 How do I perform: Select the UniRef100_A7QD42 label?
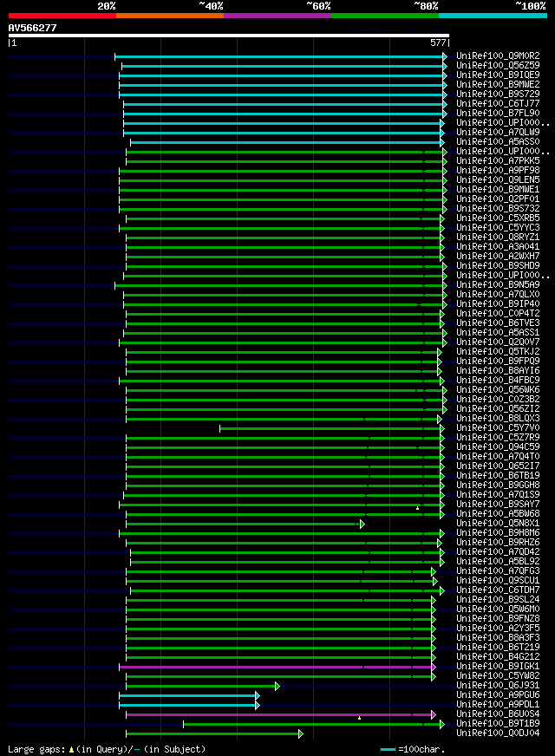click(498, 552)
